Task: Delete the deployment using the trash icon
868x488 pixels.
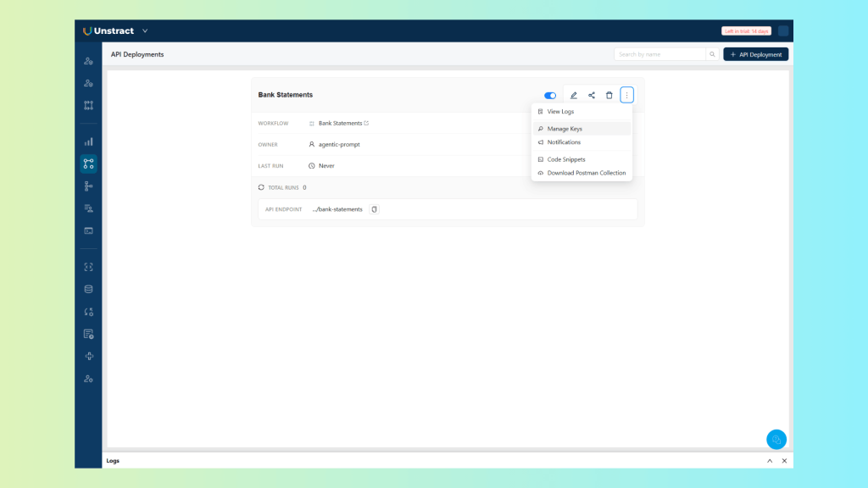Action: coord(609,95)
